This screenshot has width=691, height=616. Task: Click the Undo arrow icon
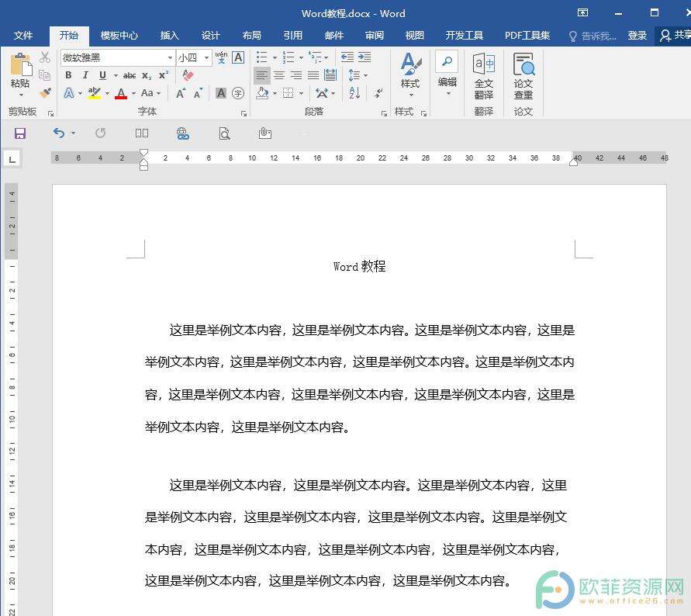point(59,133)
